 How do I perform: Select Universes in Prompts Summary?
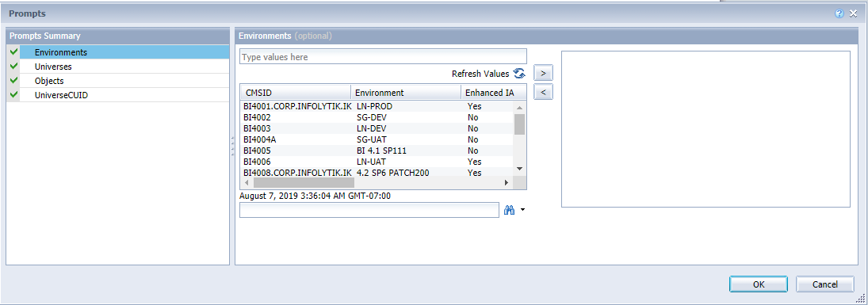(x=124, y=67)
